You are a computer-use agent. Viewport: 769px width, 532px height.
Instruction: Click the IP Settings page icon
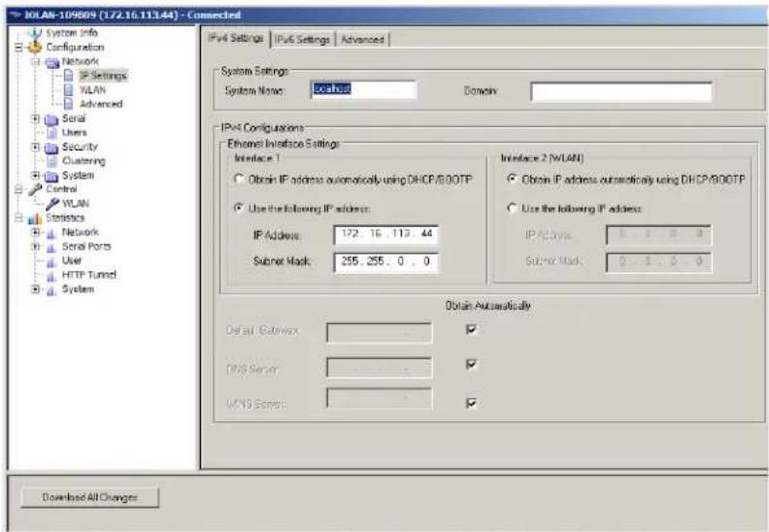tap(69, 76)
